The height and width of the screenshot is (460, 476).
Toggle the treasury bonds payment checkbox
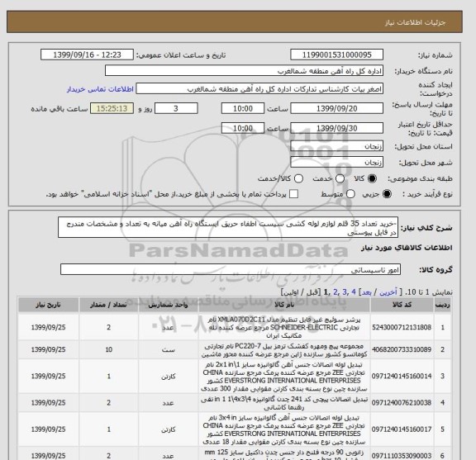pos(293,194)
